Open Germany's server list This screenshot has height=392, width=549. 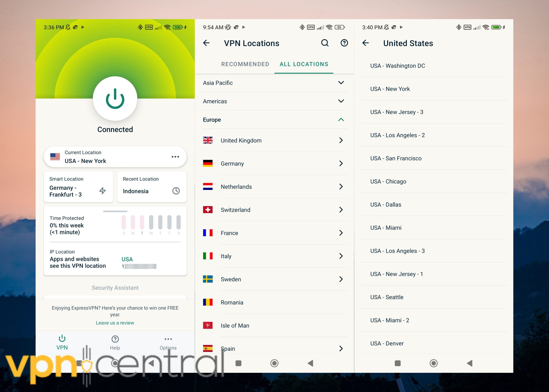coord(274,163)
